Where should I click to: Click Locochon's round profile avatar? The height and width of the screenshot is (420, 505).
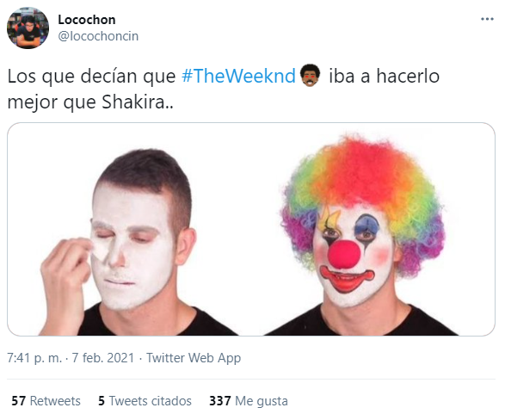[x=28, y=28]
